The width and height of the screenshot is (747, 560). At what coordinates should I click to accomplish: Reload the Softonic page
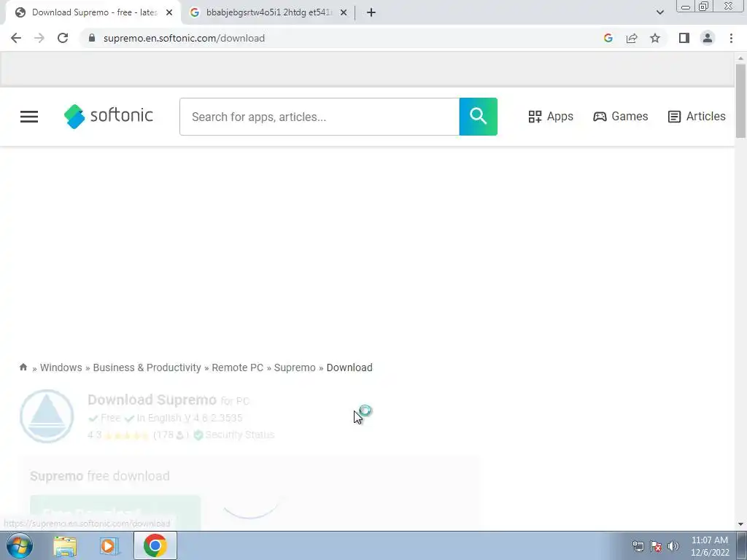63,38
